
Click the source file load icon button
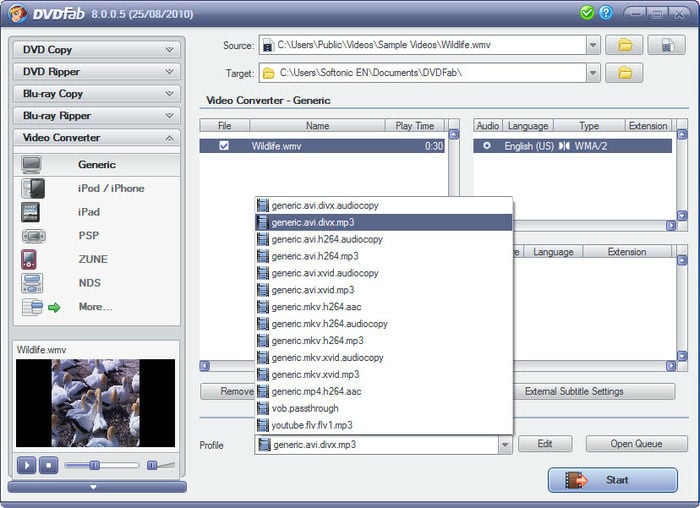click(x=666, y=45)
